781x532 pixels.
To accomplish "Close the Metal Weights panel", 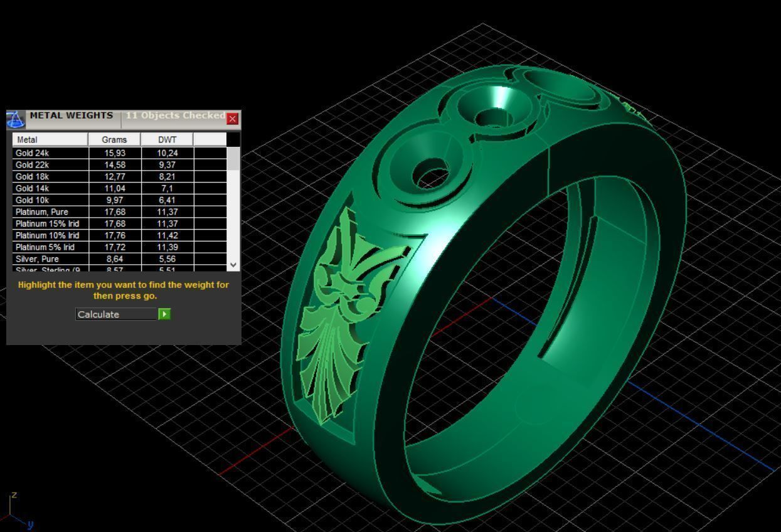I will pyautogui.click(x=233, y=119).
